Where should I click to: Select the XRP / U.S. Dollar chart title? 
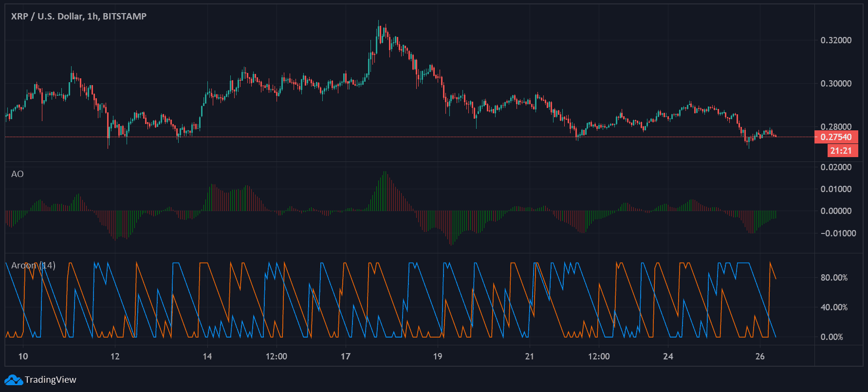(79, 17)
